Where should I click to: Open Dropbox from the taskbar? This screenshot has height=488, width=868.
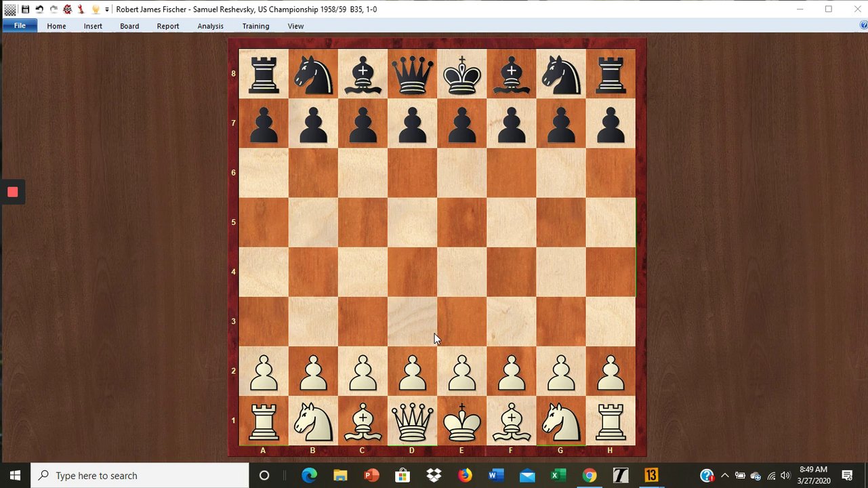(434, 475)
